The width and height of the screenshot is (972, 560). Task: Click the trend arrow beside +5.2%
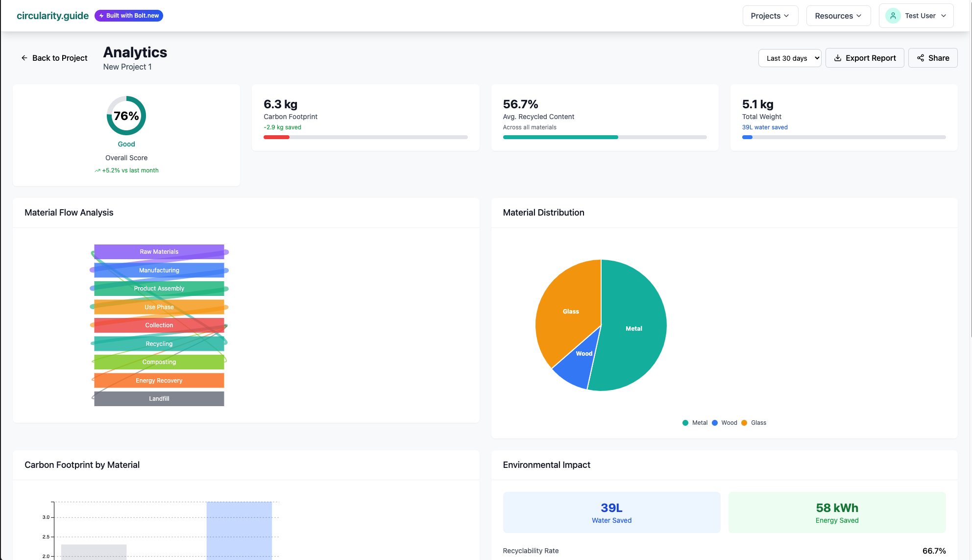pos(97,170)
